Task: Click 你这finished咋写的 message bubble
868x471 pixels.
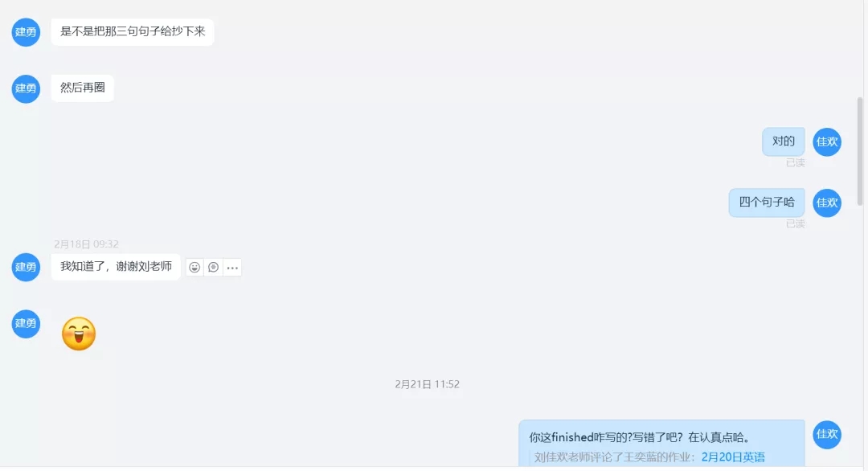Action: pos(661,444)
